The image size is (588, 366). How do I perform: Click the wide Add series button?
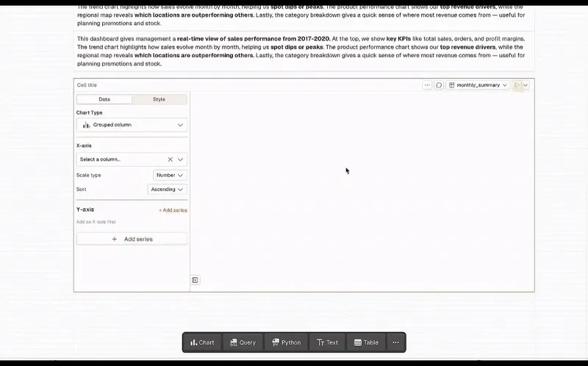click(x=132, y=239)
